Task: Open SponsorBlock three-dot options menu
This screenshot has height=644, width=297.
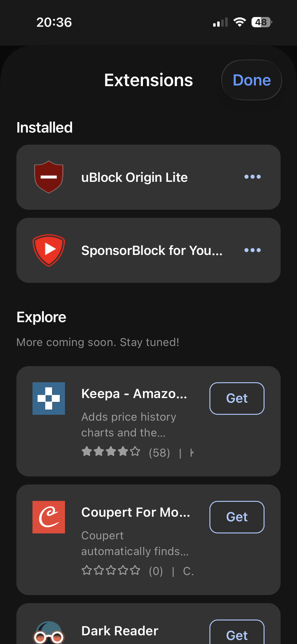Action: 252,250
